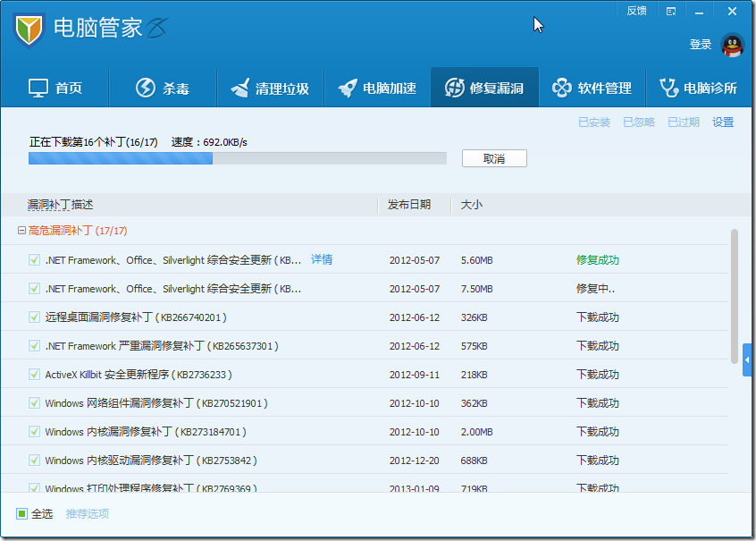756x541 pixels.
Task: Click the broom icon beside 清理垃圾
Action: point(240,88)
